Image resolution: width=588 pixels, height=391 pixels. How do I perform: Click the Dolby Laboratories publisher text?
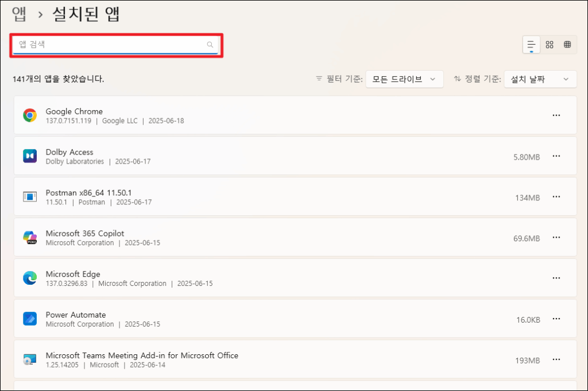pos(75,161)
